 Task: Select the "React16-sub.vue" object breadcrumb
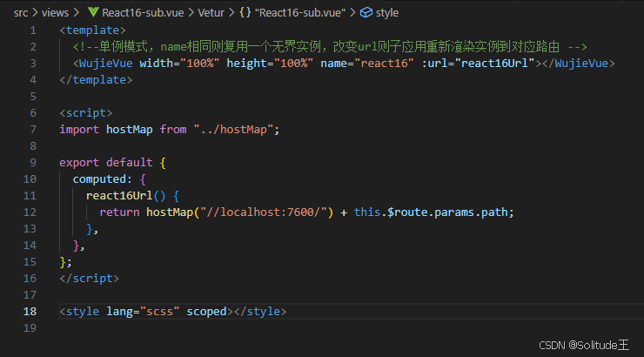pyautogui.click(x=300, y=13)
